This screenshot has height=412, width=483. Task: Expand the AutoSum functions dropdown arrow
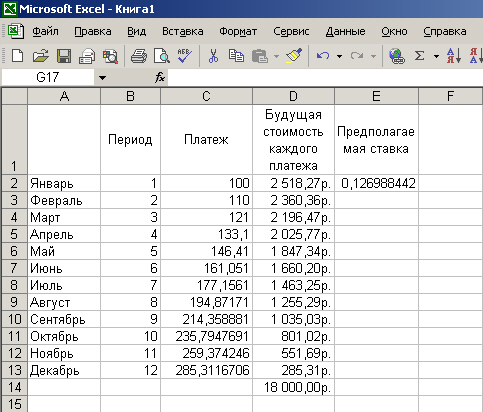coord(436,56)
